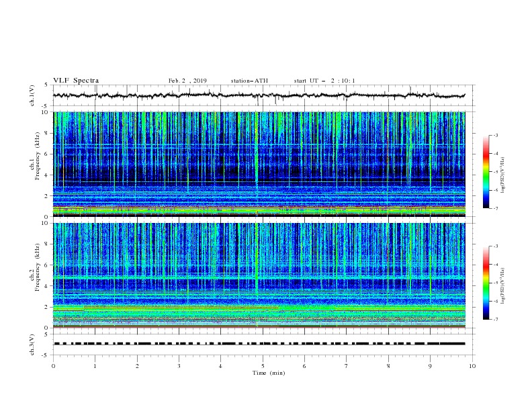This screenshot has width=532, height=411.
Task: Click the 'station=ATH' label
Action: point(249,81)
